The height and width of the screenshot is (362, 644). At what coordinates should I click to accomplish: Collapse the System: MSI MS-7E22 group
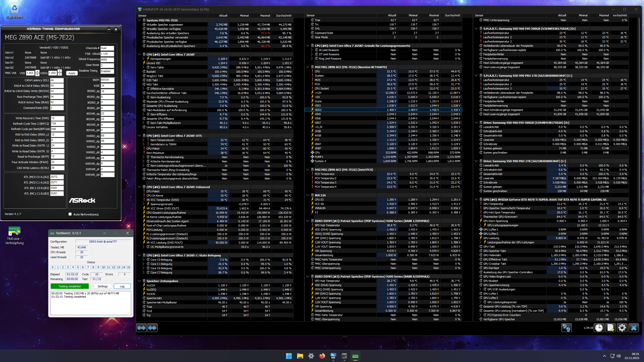[139, 20]
